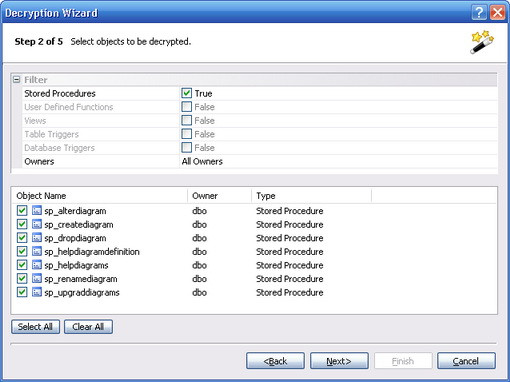The image size is (510, 382).
Task: Click the procedure icon next to sp_dropdiagram
Action: pyautogui.click(x=37, y=238)
